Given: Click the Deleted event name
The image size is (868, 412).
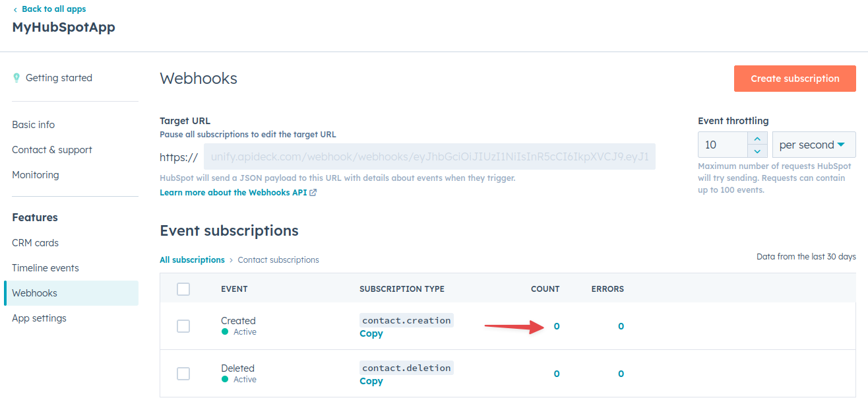Looking at the screenshot, I should pos(237,368).
